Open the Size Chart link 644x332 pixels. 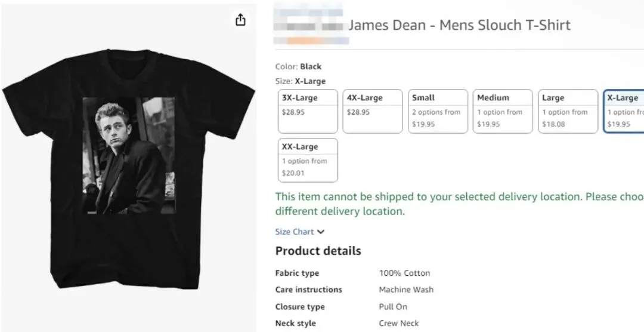pos(295,232)
